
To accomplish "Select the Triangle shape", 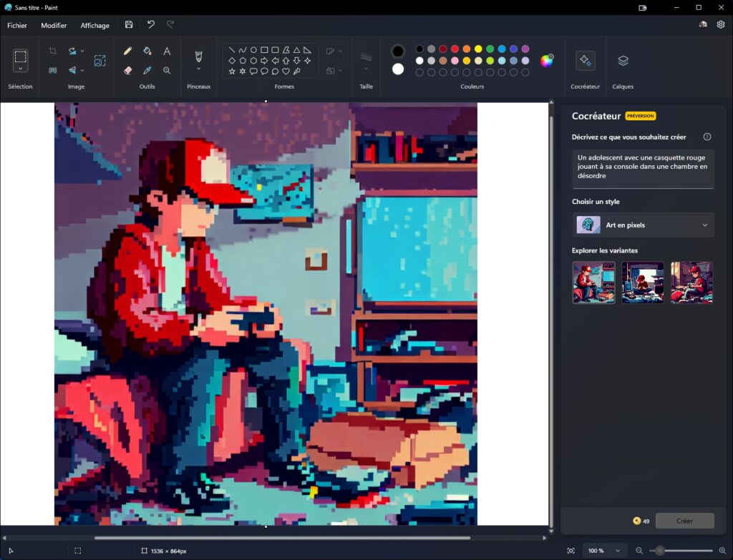I will coord(296,50).
